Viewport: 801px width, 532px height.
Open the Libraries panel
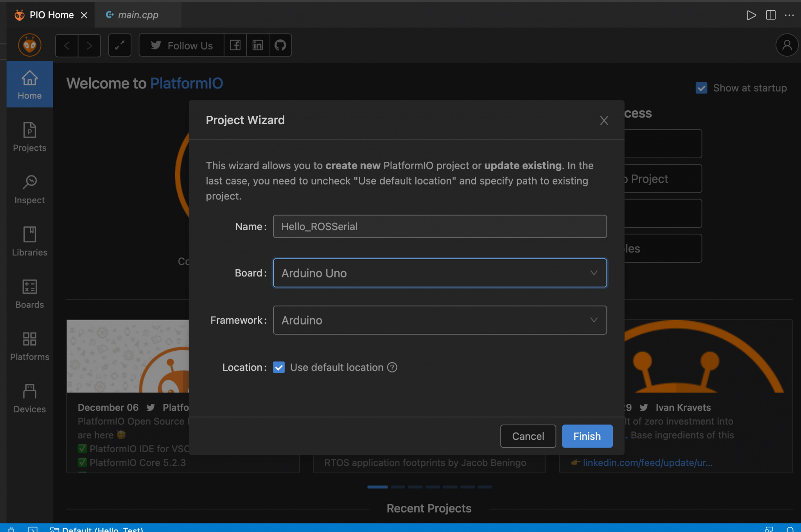click(29, 241)
